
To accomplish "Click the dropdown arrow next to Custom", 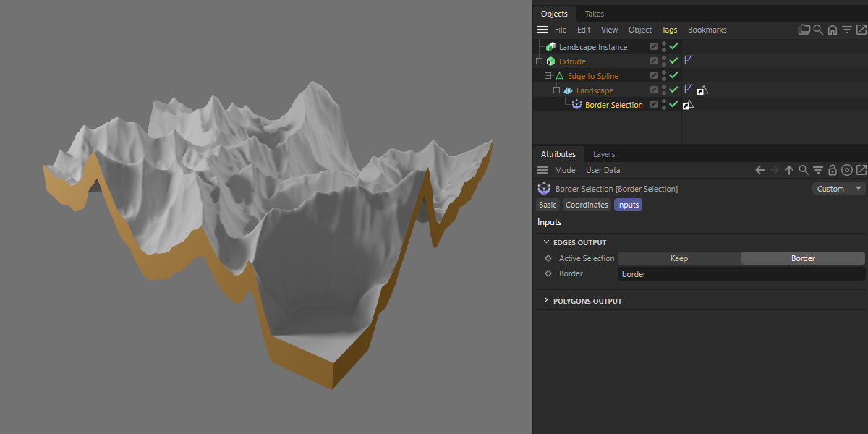I will 859,189.
